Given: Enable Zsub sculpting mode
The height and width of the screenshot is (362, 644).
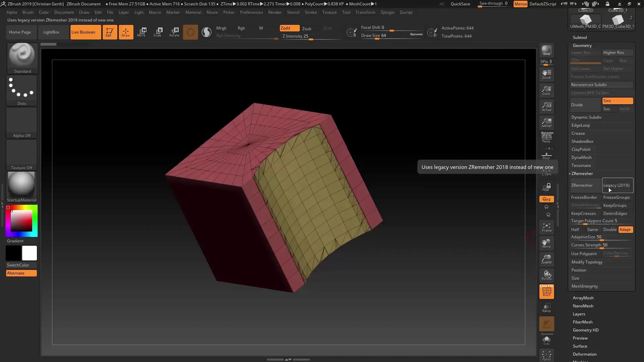Looking at the screenshot, I should [x=307, y=28].
